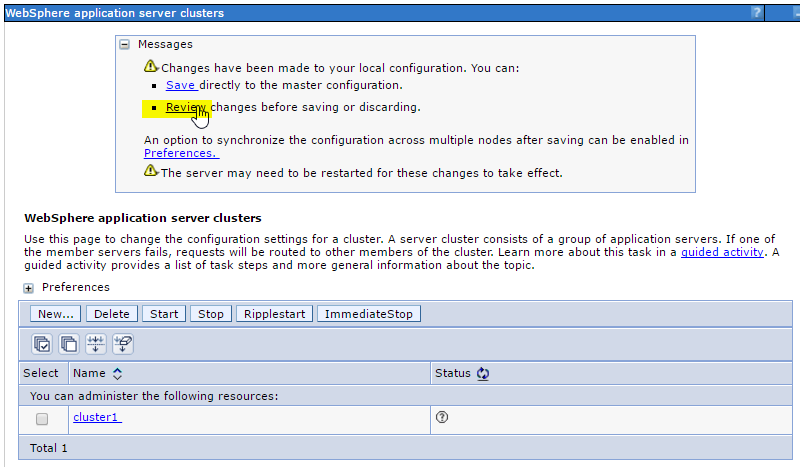Click the 'WebSphere application server clusters' bold heading
The image size is (800, 467).
143,218
